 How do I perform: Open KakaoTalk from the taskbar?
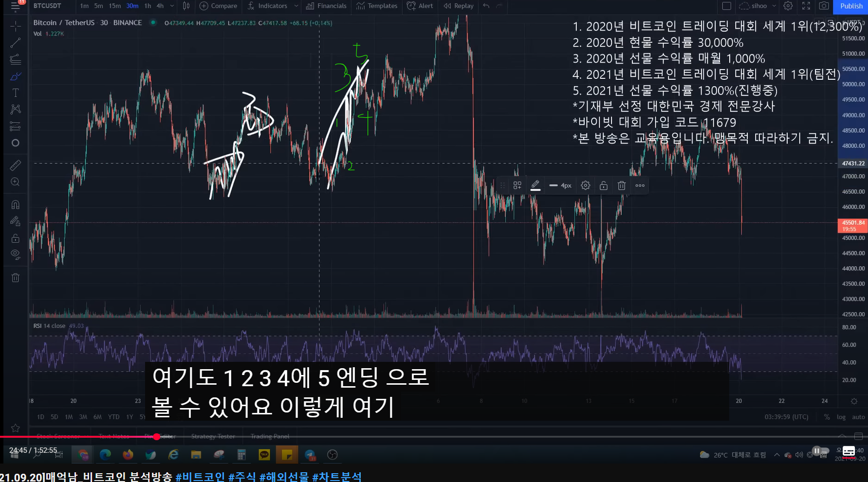pos(264,455)
